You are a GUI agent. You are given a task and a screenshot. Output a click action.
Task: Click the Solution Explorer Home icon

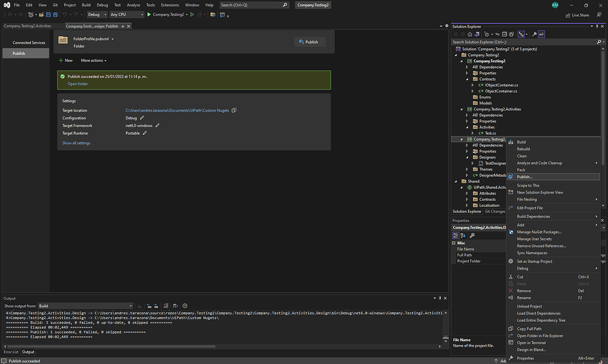click(469, 34)
